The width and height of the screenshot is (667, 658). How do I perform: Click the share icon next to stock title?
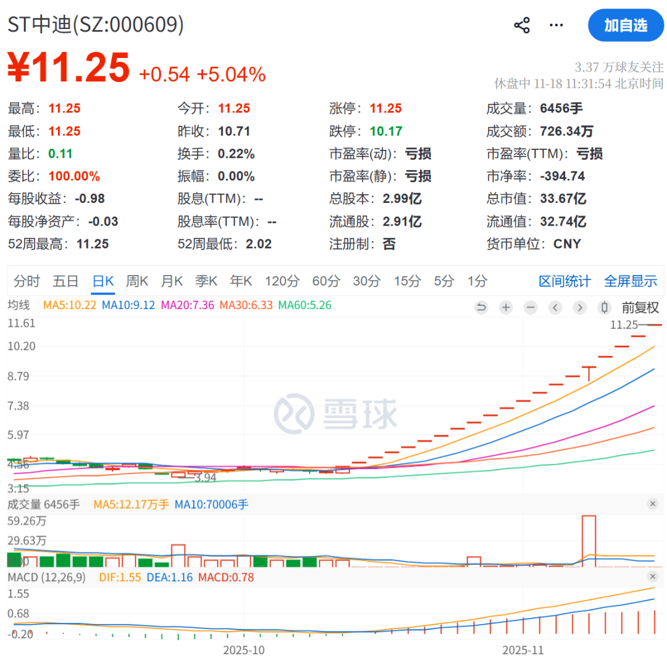pos(522,25)
